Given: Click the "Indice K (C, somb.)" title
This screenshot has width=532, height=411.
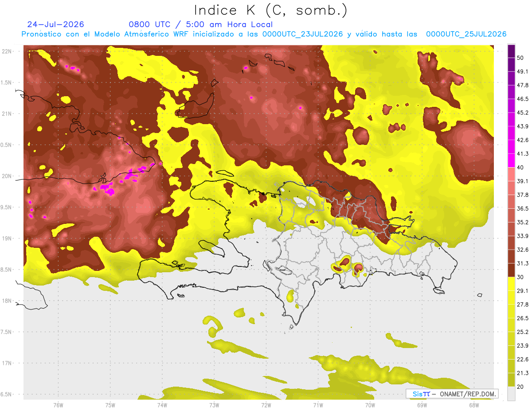Looking at the screenshot, I should point(270,11).
